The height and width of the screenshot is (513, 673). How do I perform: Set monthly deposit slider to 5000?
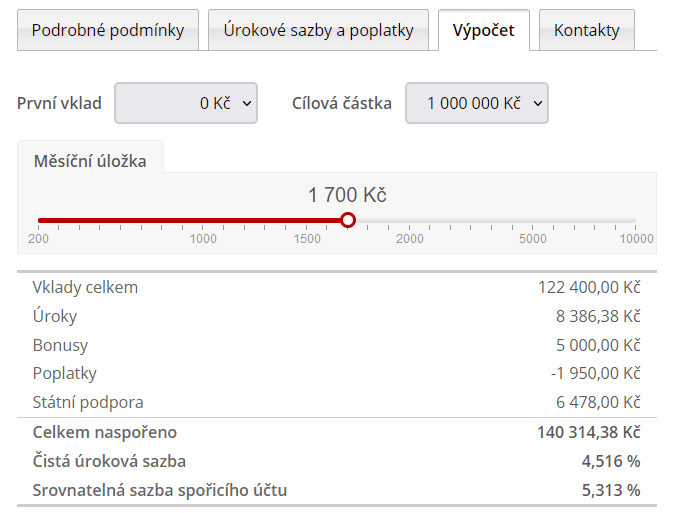(x=533, y=221)
